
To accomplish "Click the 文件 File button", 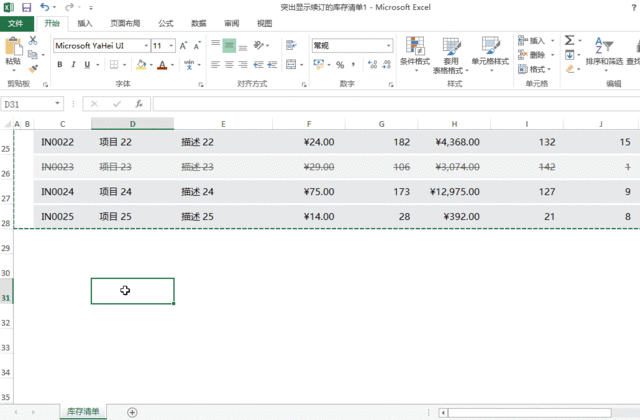I will pos(16,22).
